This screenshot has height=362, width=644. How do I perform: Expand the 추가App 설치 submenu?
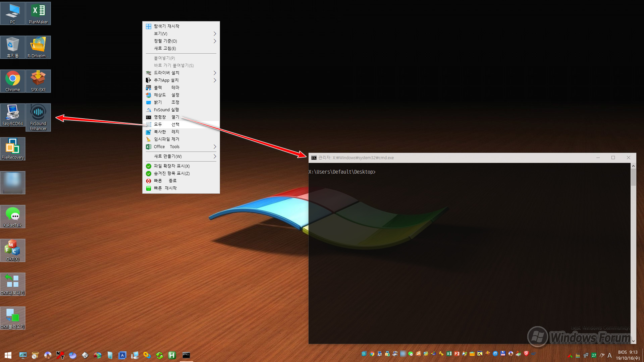(181, 80)
